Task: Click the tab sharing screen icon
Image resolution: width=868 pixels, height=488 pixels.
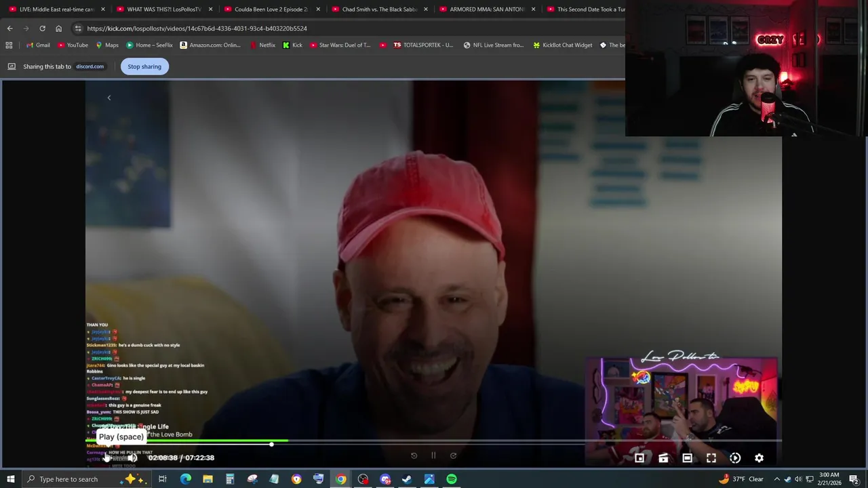Action: [12, 66]
